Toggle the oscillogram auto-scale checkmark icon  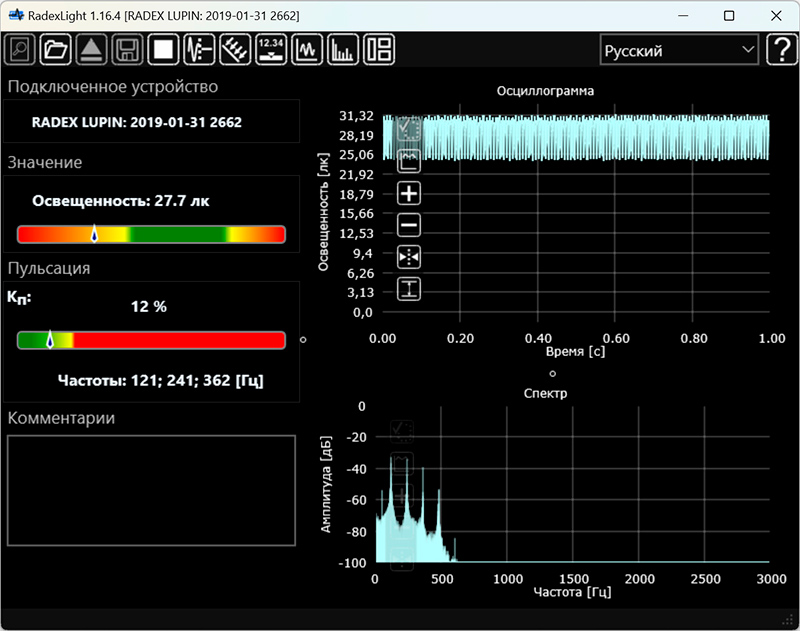click(x=409, y=129)
